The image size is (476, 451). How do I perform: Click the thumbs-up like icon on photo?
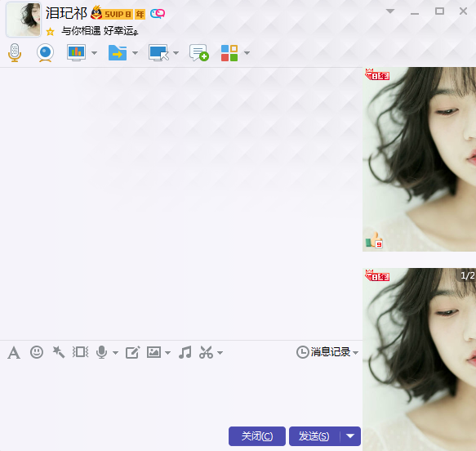pos(374,240)
